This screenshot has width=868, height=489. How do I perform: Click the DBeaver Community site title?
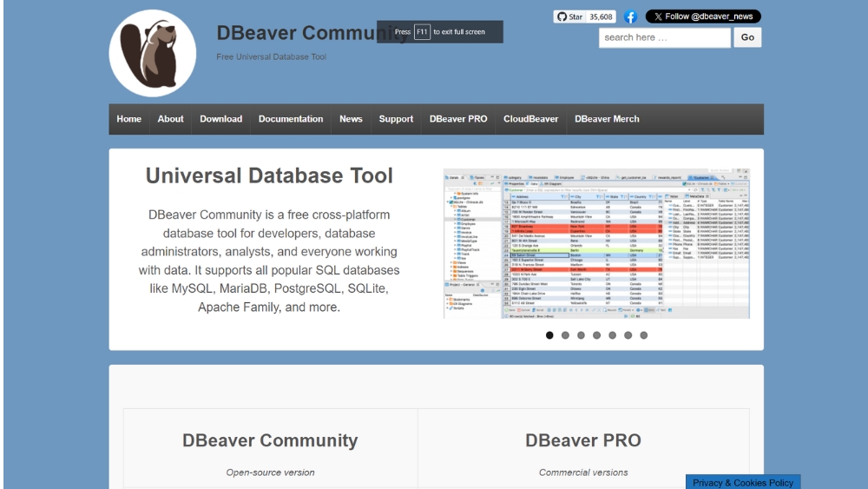point(312,33)
